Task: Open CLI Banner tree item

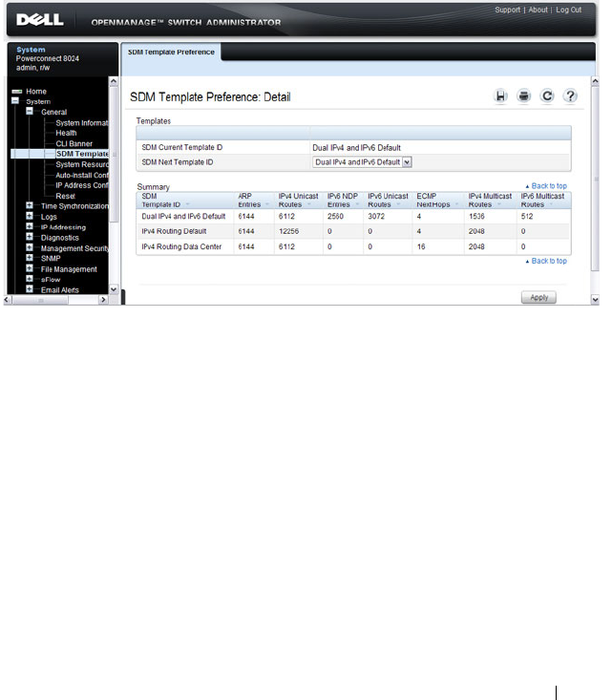Action: pyautogui.click(x=74, y=144)
